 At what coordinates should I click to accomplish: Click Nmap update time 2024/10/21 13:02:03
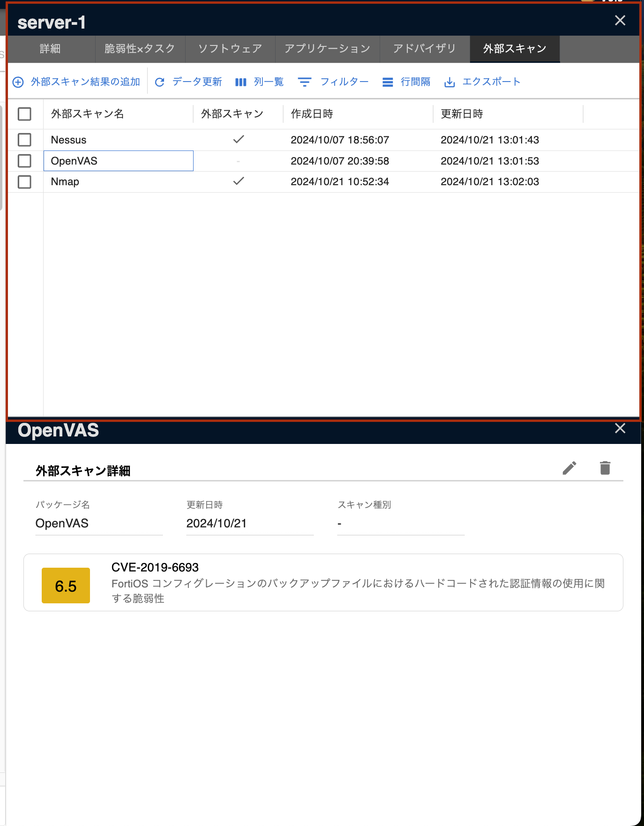point(490,182)
